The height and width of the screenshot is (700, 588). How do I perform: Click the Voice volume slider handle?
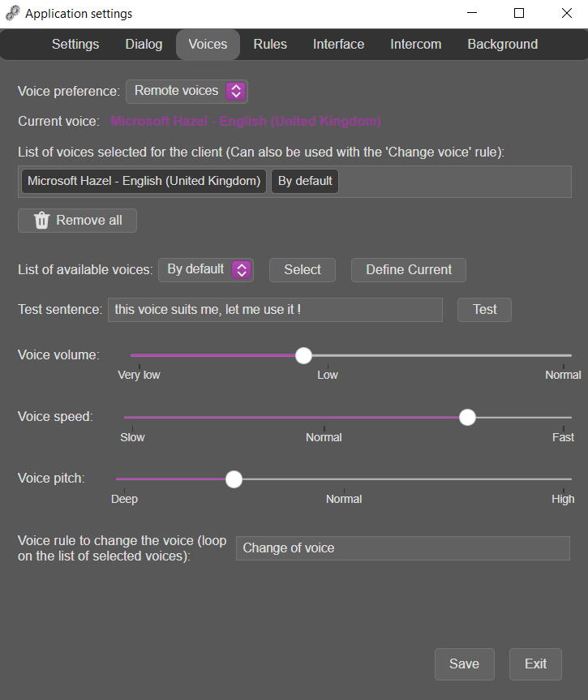[x=303, y=356]
